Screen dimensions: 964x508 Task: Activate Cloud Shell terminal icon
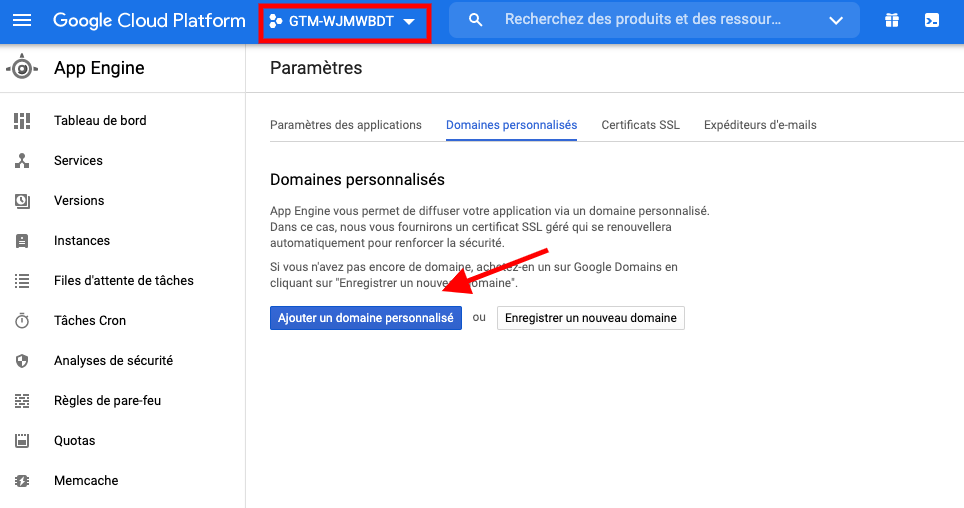[x=932, y=20]
